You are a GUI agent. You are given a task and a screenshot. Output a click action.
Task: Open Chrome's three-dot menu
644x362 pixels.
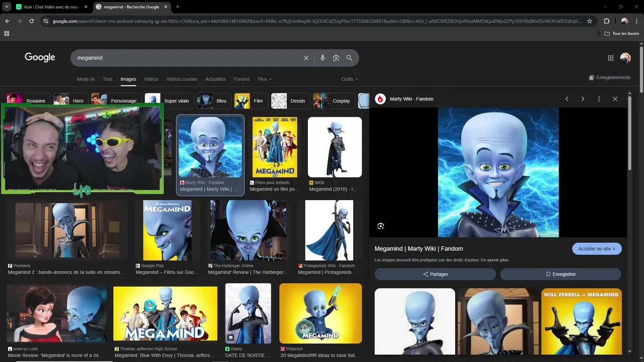[636, 21]
